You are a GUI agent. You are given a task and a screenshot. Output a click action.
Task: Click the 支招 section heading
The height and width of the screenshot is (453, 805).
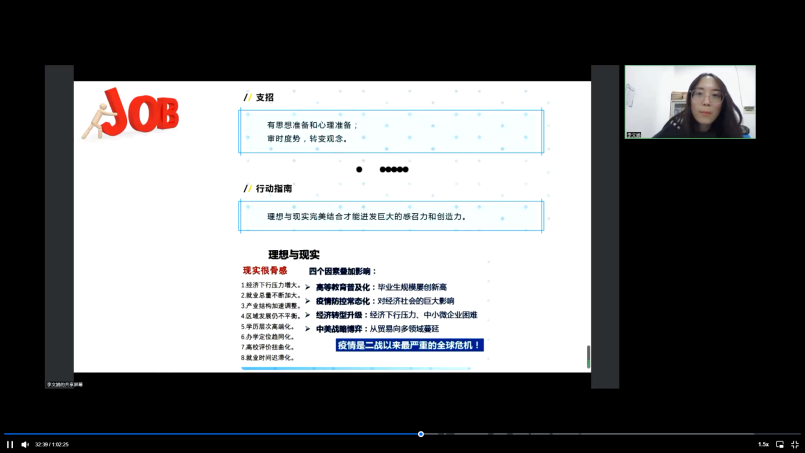pos(264,97)
